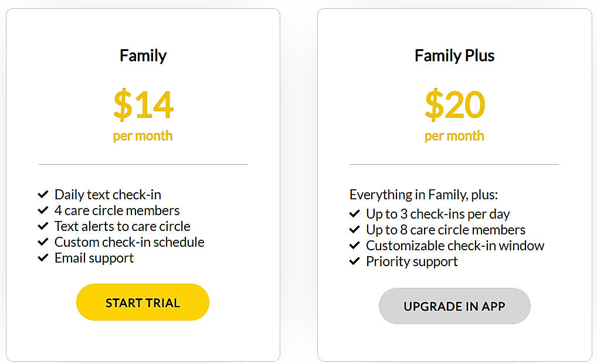Click the $14 price text

[x=143, y=105]
